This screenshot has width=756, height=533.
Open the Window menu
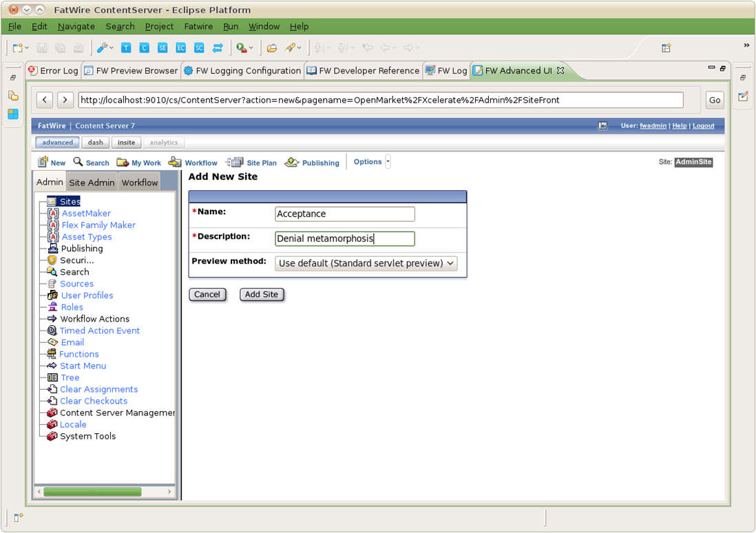pos(264,27)
